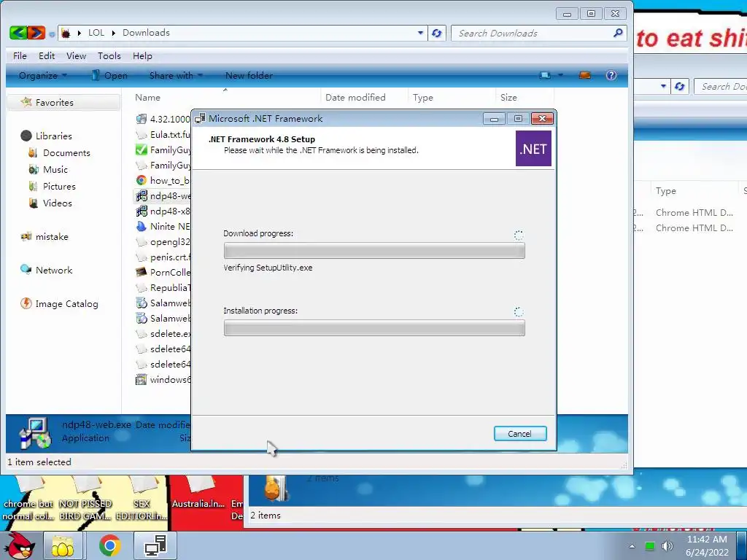Screen dimensions: 747x560
Task: Open the Edit menu
Action: pos(47,55)
